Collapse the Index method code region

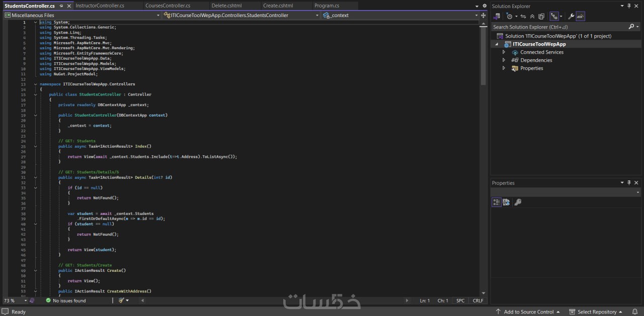(35, 146)
